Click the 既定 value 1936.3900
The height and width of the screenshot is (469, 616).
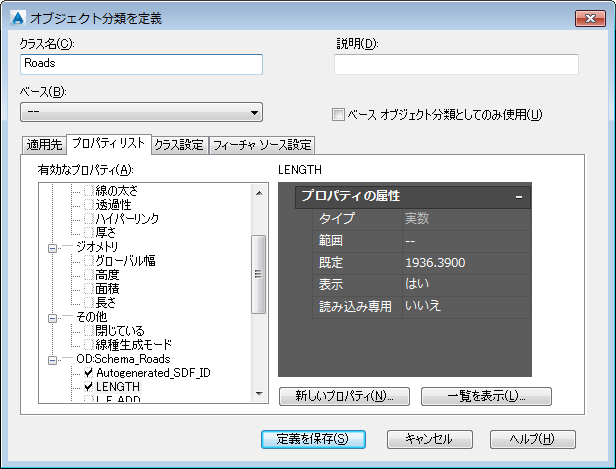(466, 263)
